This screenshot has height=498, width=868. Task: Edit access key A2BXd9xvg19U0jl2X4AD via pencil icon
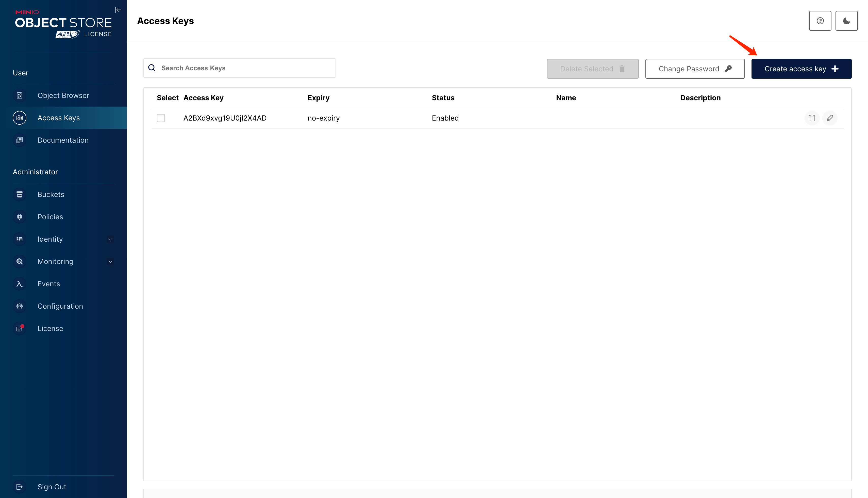pyautogui.click(x=830, y=118)
